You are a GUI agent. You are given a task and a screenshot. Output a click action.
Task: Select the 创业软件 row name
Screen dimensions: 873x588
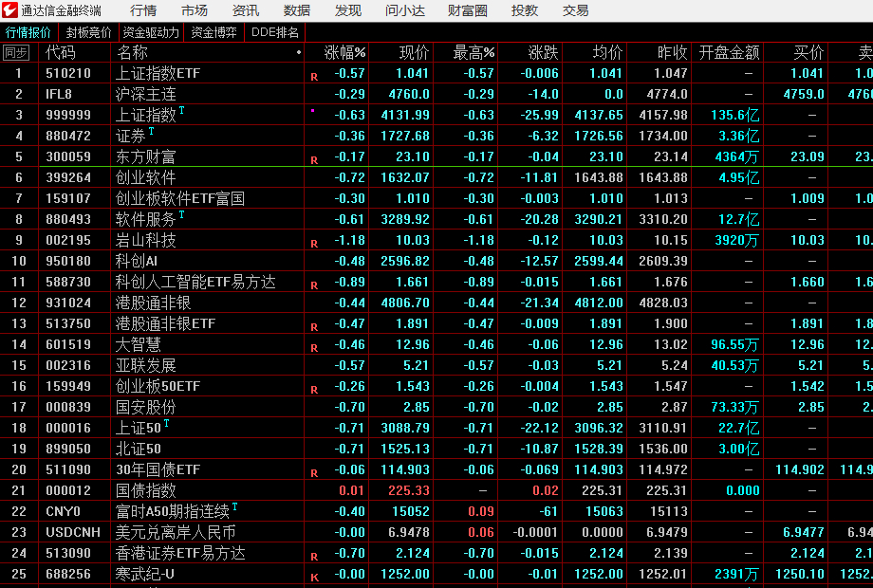pyautogui.click(x=145, y=177)
